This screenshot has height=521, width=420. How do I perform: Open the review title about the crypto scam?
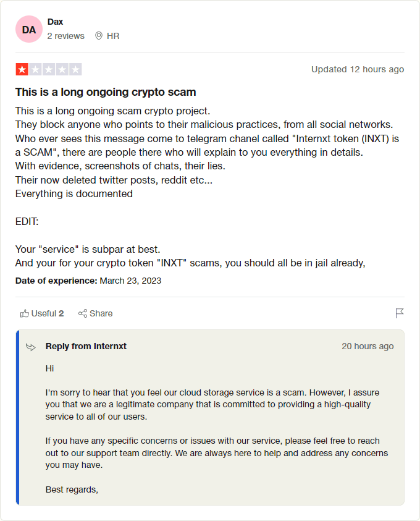tap(106, 92)
